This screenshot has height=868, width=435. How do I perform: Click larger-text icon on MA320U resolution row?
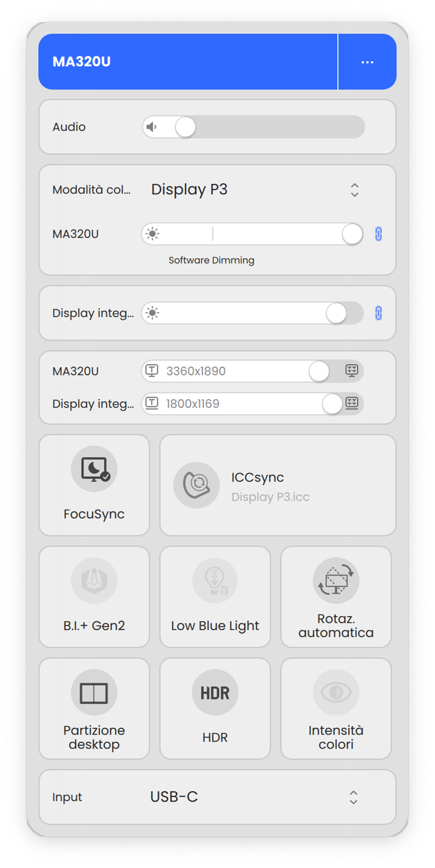click(x=152, y=371)
